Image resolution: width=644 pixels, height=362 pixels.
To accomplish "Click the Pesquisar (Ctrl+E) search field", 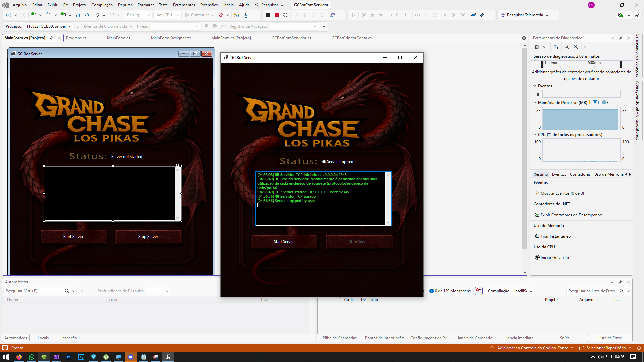I will (34, 291).
